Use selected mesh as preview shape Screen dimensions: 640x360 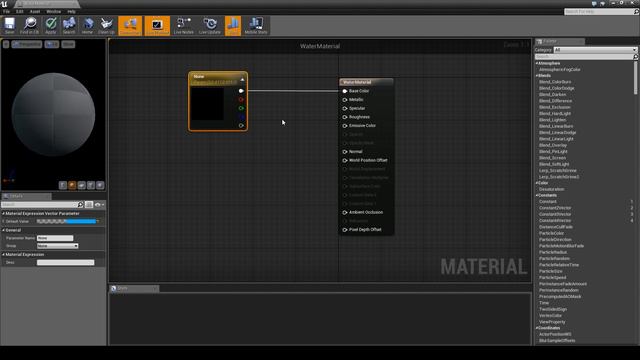point(100,185)
